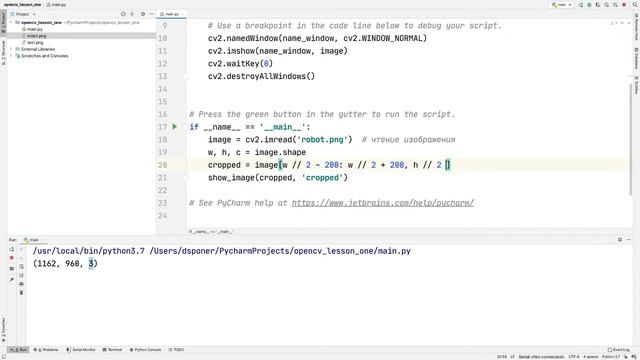Viewport: 640px width, 360px height.
Task: Click the UTF-8 encoding in status bar
Action: click(x=574, y=357)
